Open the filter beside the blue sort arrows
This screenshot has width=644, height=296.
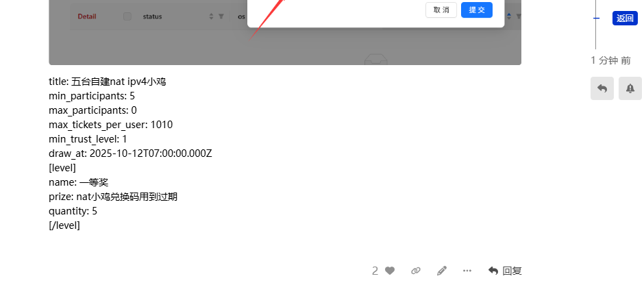(x=519, y=16)
